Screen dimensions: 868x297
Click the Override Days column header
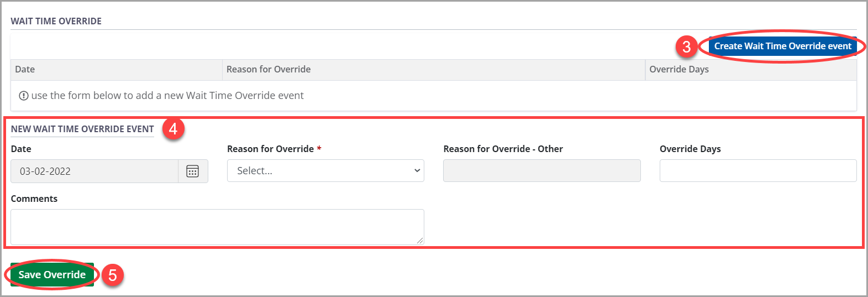[679, 70]
